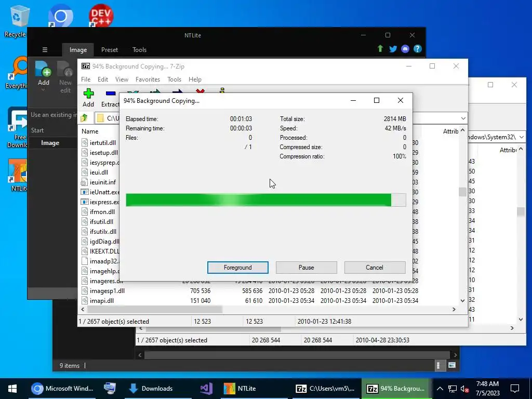Viewport: 532px width, 399px height.
Task: Open the View menu in 7-Zip
Action: pyautogui.click(x=122, y=79)
